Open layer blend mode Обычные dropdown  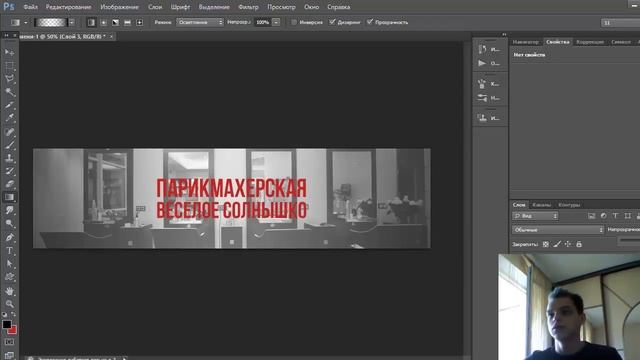tap(558, 230)
